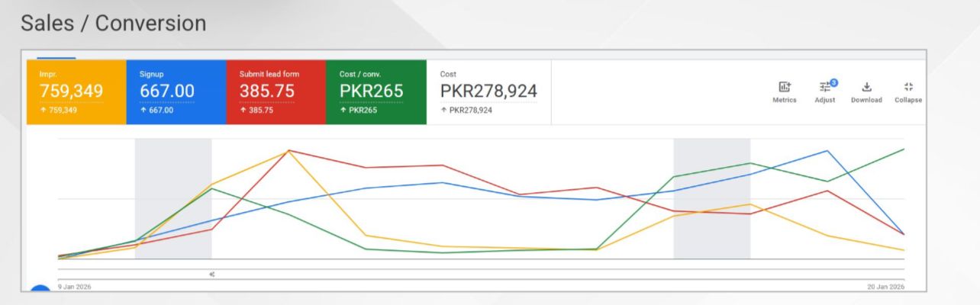This screenshot has width=980, height=305.
Task: Click the small marker icon below chart
Action: click(211, 274)
